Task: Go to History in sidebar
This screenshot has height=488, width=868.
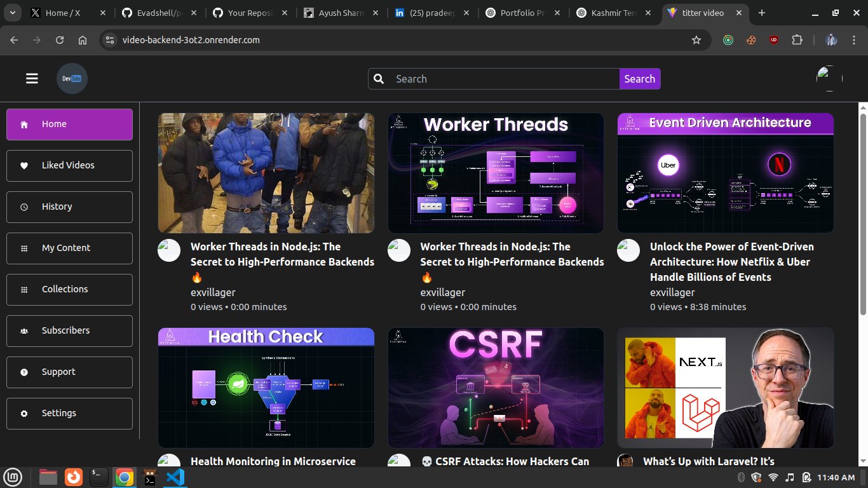Action: 69,207
